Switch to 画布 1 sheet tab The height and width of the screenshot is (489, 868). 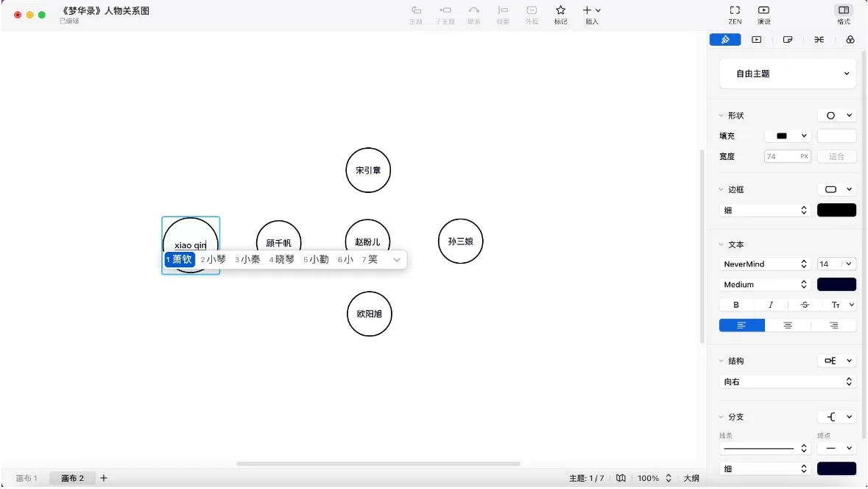pos(27,479)
